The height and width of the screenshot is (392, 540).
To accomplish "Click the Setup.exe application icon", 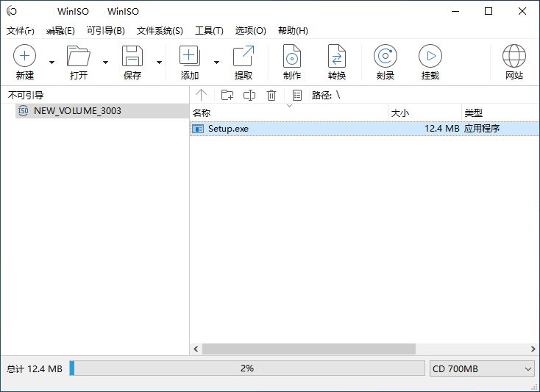I will (x=198, y=129).
